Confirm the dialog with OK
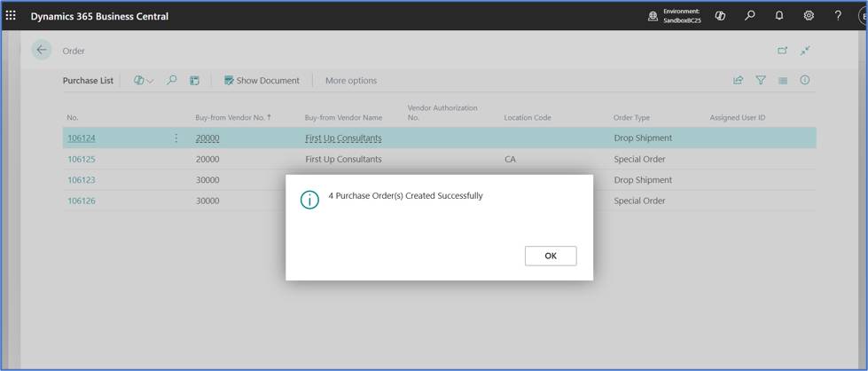Image resolution: width=868 pixels, height=371 pixels. tap(551, 256)
